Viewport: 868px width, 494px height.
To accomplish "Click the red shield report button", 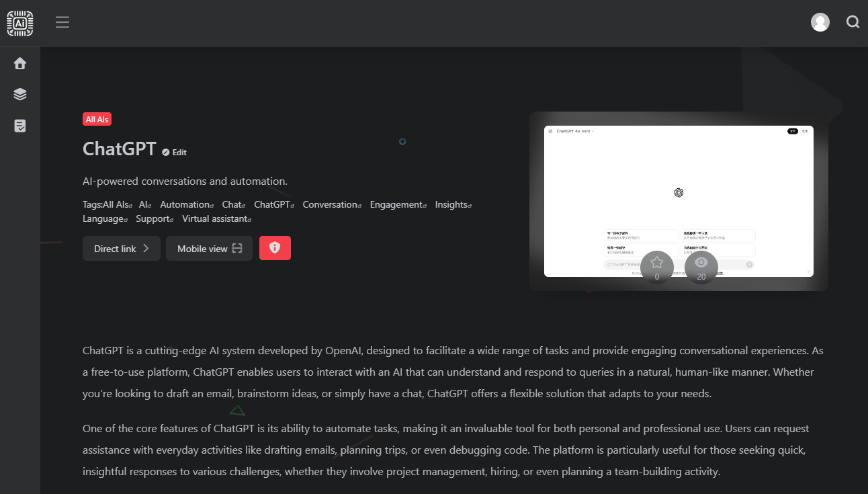I will [x=275, y=248].
